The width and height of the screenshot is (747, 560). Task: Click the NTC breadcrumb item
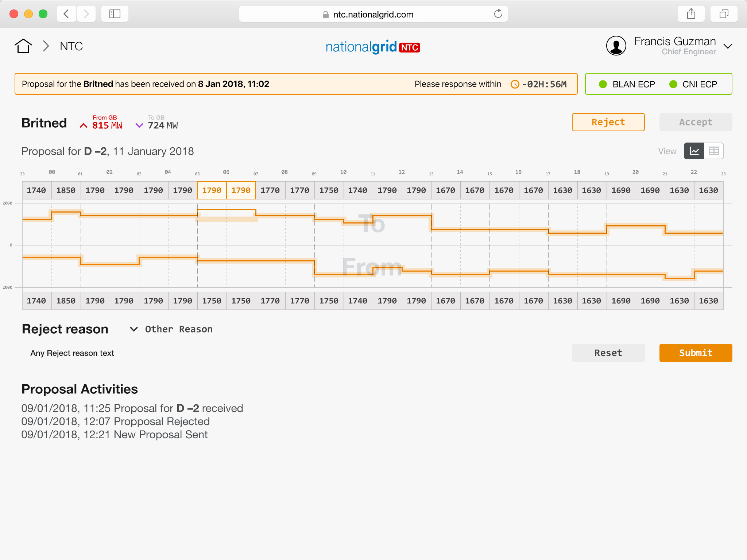(71, 46)
